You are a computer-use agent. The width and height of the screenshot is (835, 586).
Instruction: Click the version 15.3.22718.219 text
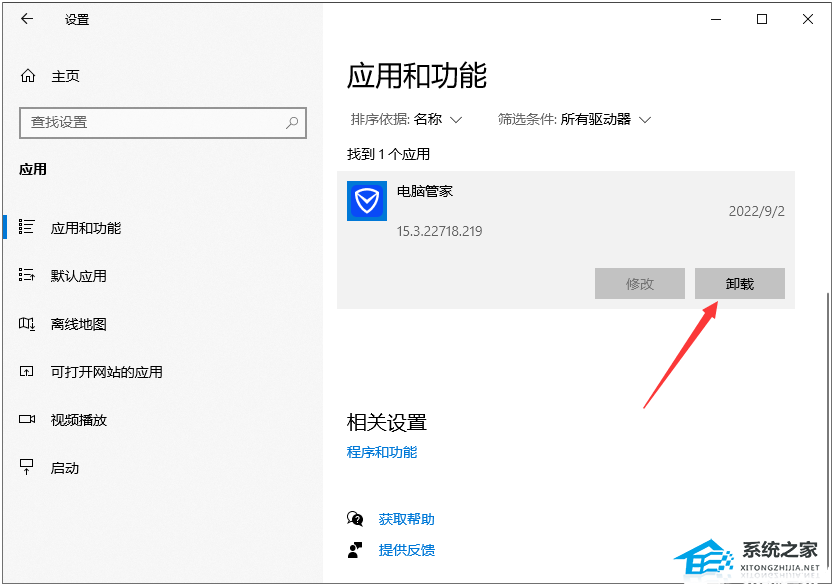coord(439,231)
